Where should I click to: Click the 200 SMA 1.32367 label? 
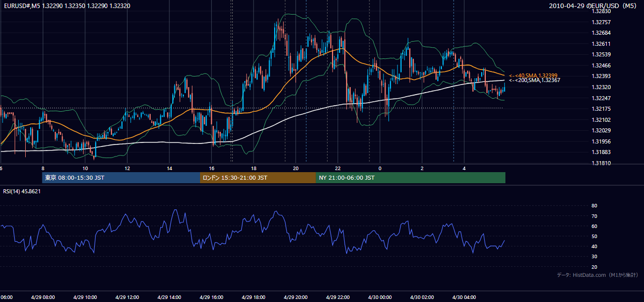click(x=534, y=80)
